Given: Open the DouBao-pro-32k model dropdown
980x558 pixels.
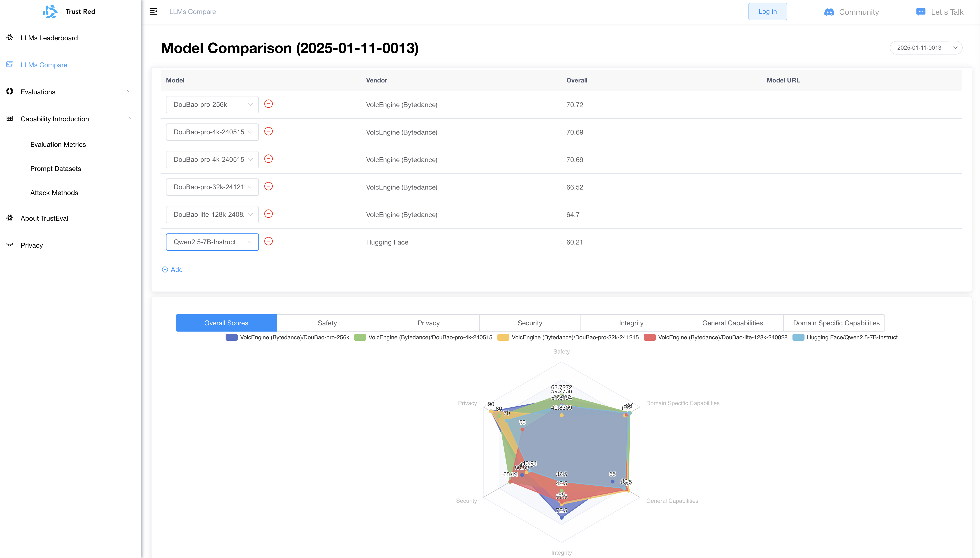Looking at the screenshot, I should [212, 187].
